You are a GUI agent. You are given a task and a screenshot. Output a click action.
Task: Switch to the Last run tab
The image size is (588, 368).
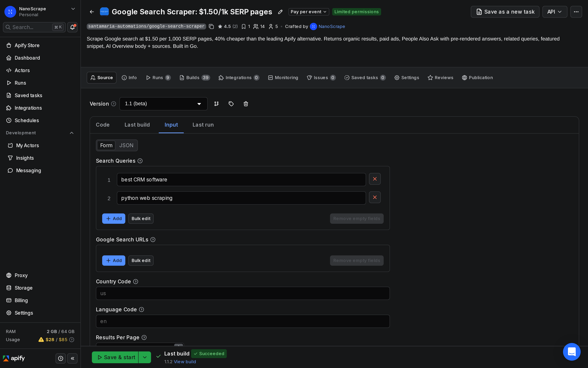click(x=203, y=125)
